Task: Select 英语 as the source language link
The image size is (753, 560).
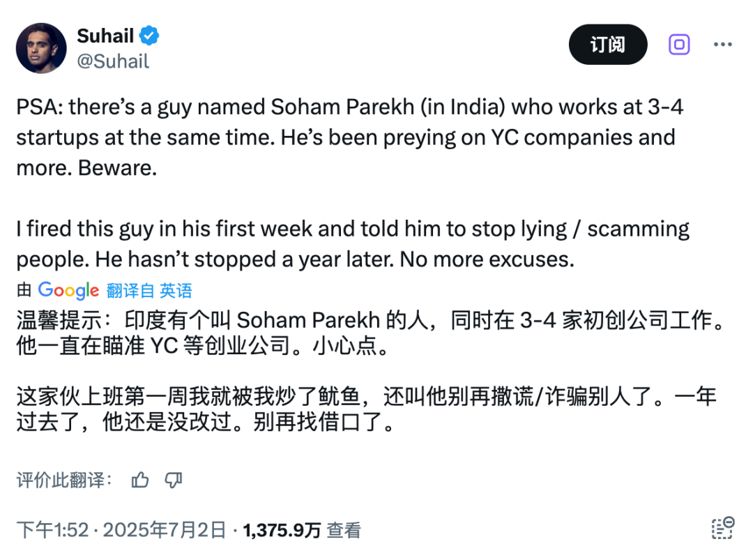Action: pos(176,291)
